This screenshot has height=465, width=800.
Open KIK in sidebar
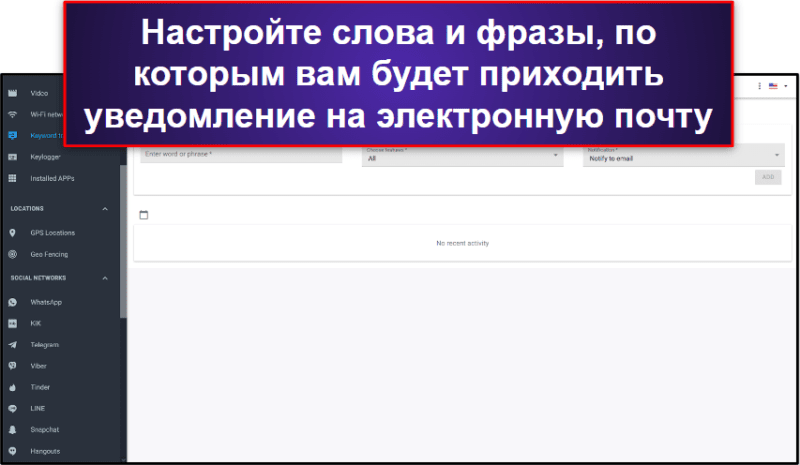pyautogui.click(x=36, y=324)
